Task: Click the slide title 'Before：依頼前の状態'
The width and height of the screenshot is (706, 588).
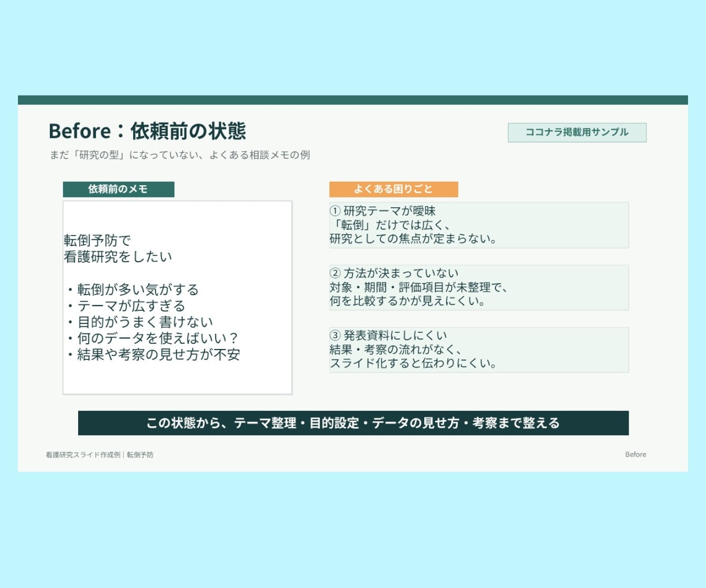Action: point(148,131)
